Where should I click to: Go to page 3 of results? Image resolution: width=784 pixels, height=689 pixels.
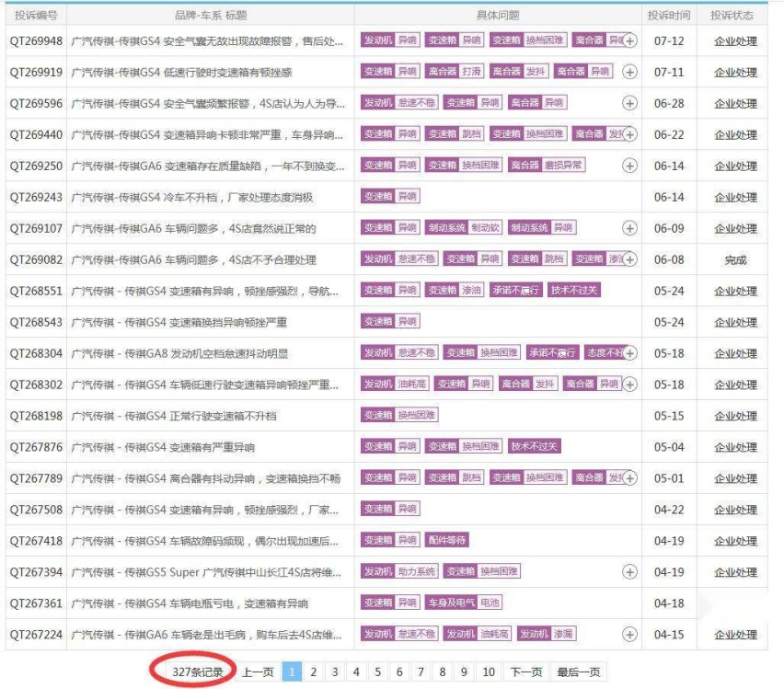coord(335,672)
